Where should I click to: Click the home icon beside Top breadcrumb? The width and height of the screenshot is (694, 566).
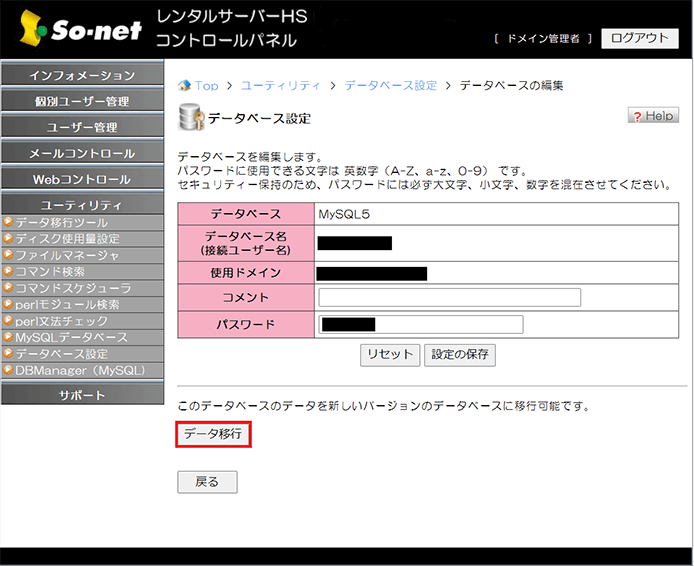(x=184, y=86)
